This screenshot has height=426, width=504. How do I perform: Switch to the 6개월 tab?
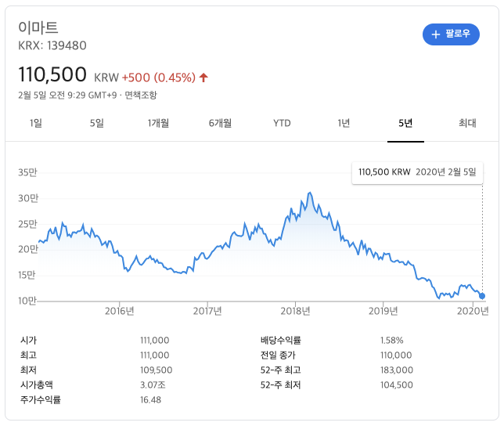(220, 123)
